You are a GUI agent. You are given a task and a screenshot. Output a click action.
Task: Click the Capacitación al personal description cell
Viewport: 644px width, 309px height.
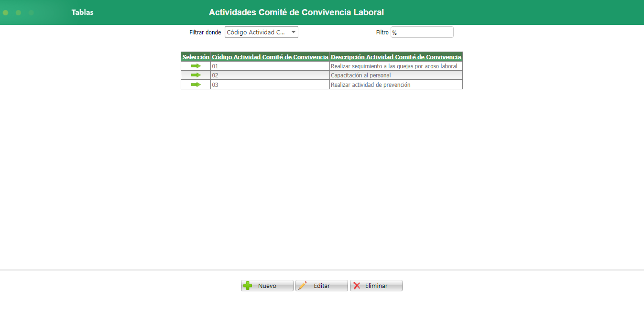[x=396, y=75]
